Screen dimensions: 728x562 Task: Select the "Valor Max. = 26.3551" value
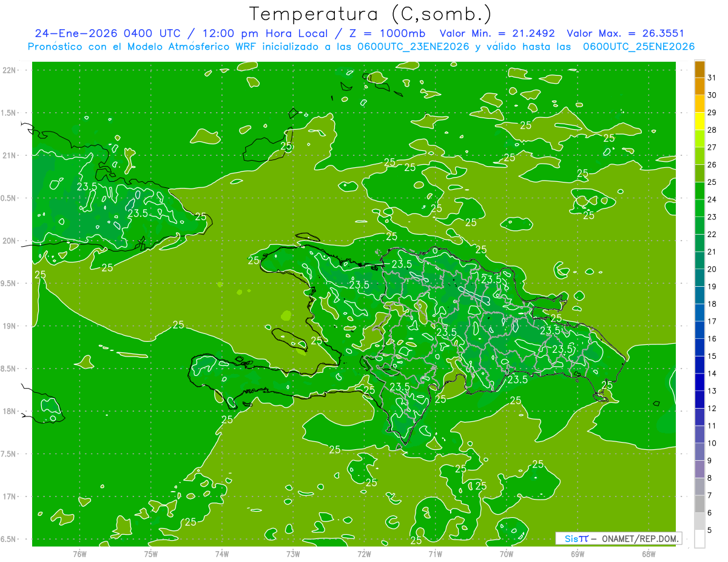625,33
